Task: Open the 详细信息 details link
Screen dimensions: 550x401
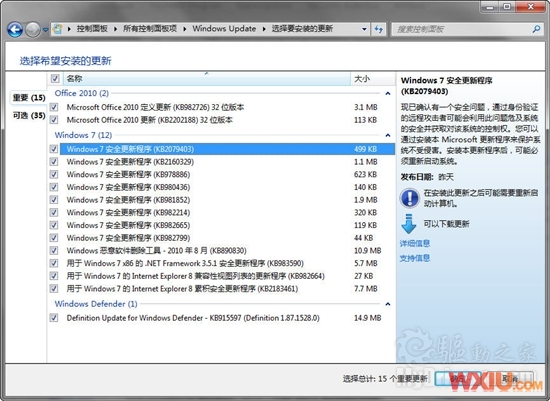Action: [x=415, y=243]
